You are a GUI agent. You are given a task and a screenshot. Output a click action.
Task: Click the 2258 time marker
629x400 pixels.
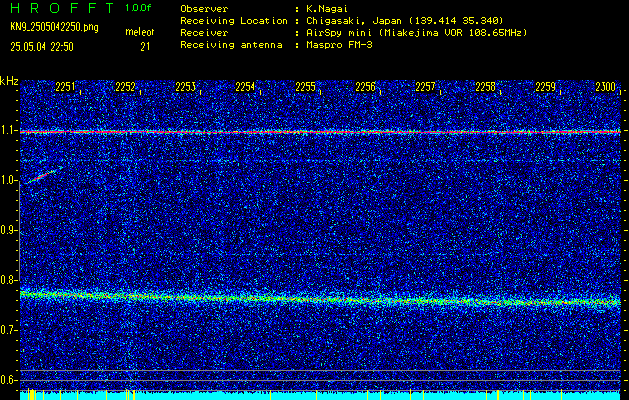[485, 87]
